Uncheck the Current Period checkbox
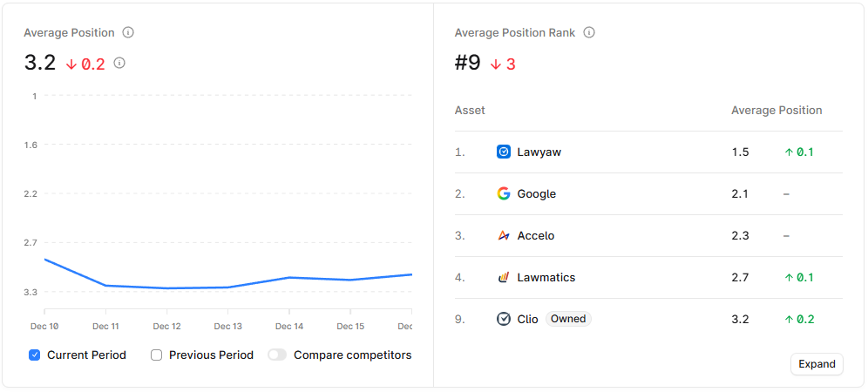This screenshot has height=392, width=868. 35,355
